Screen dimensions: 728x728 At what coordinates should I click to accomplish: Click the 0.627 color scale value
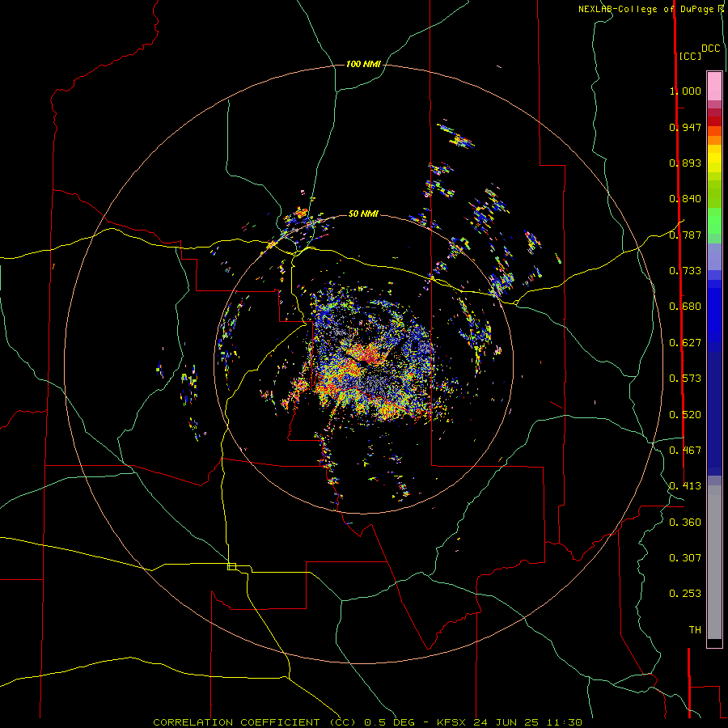685,343
